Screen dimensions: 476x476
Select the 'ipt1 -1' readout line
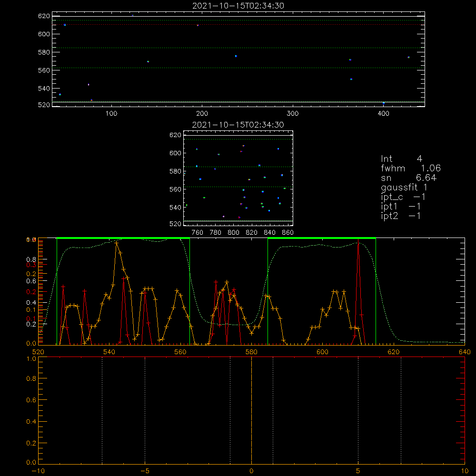[401, 207]
